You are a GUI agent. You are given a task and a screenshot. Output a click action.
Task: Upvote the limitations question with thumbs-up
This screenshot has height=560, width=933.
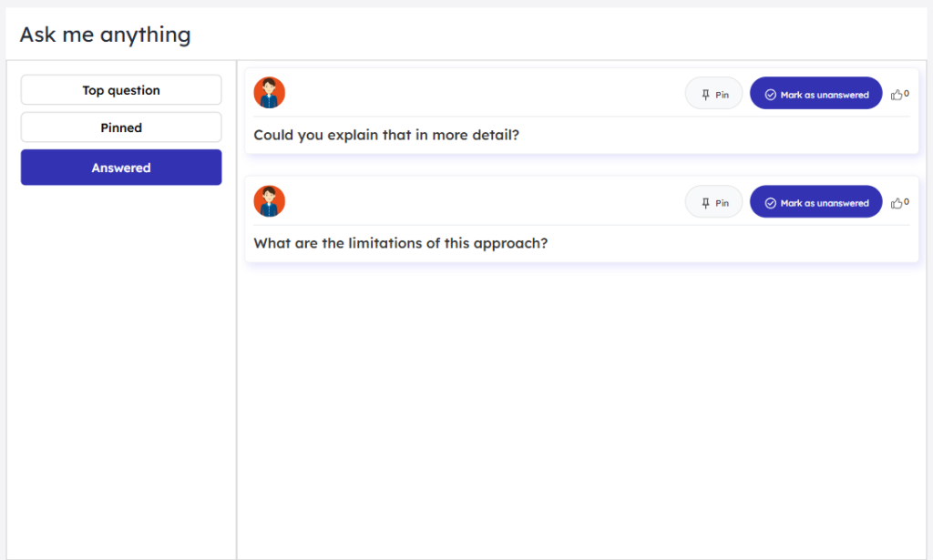click(897, 203)
